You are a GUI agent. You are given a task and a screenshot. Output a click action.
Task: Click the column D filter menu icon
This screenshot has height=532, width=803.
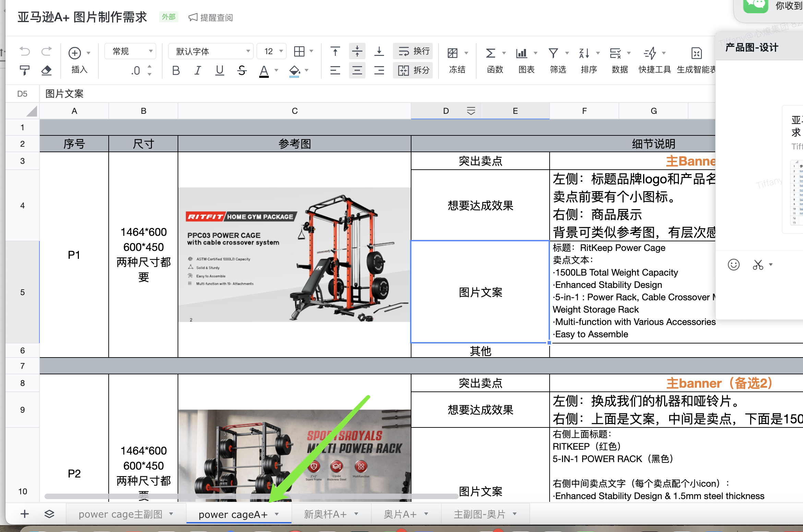pos(471,111)
